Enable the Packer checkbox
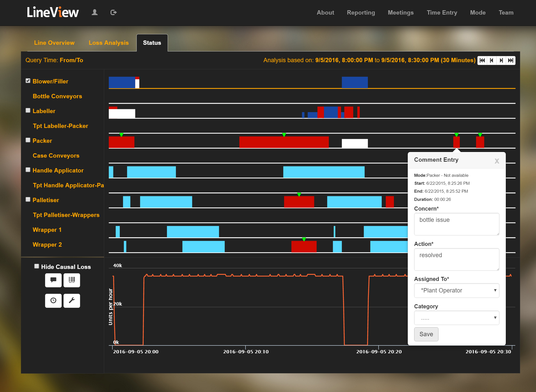The image size is (536, 392). point(28,140)
